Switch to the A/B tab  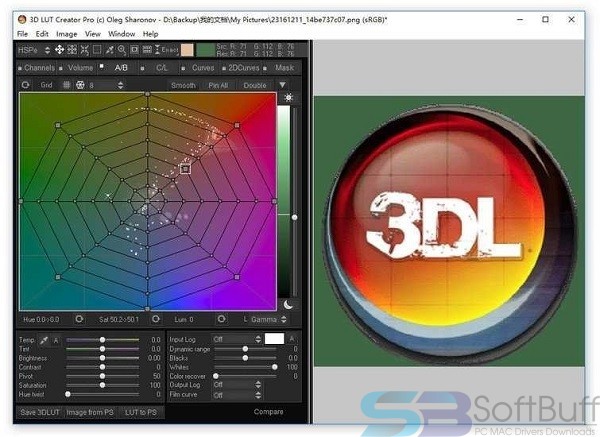point(121,68)
